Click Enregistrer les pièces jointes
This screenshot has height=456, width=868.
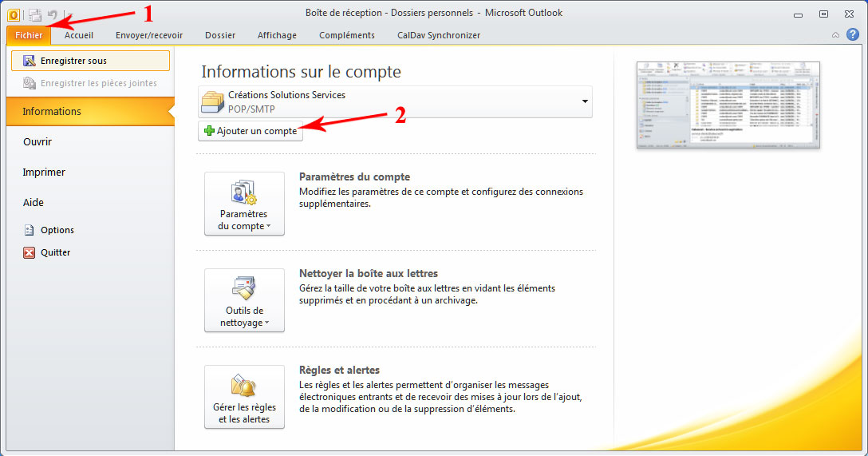[x=90, y=83]
